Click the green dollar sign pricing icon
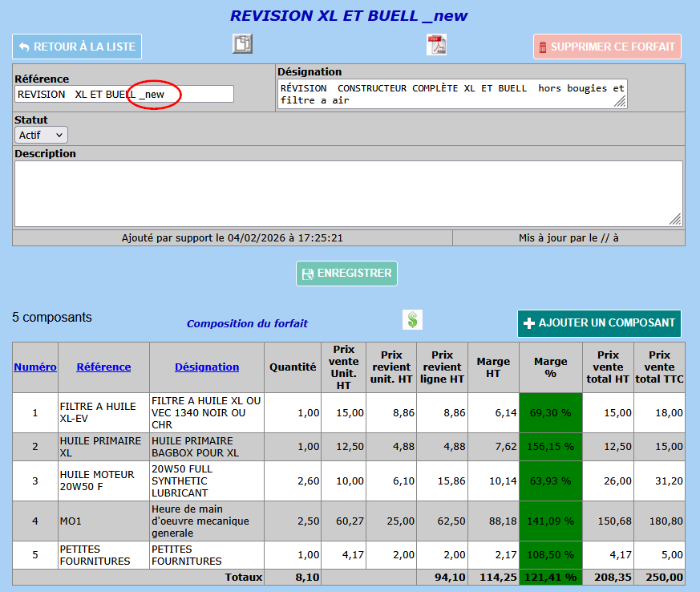The image size is (700, 592). (412, 320)
